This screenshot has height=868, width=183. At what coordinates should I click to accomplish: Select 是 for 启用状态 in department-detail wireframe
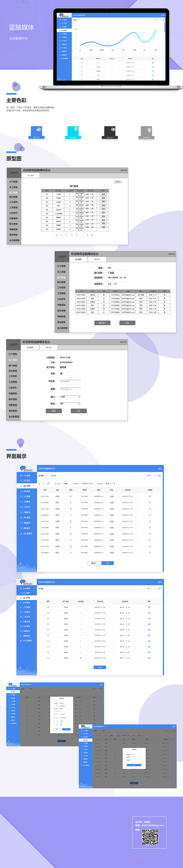[x=108, y=284]
